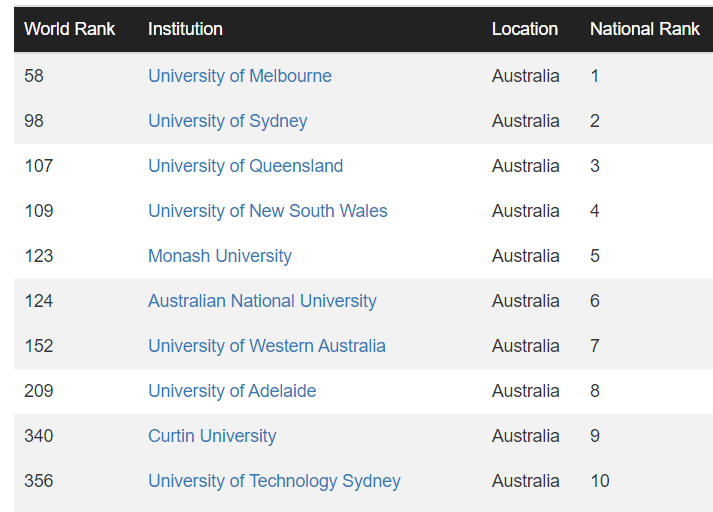The image size is (713, 512).
Task: Select world rank cell 123
Action: coord(39,256)
